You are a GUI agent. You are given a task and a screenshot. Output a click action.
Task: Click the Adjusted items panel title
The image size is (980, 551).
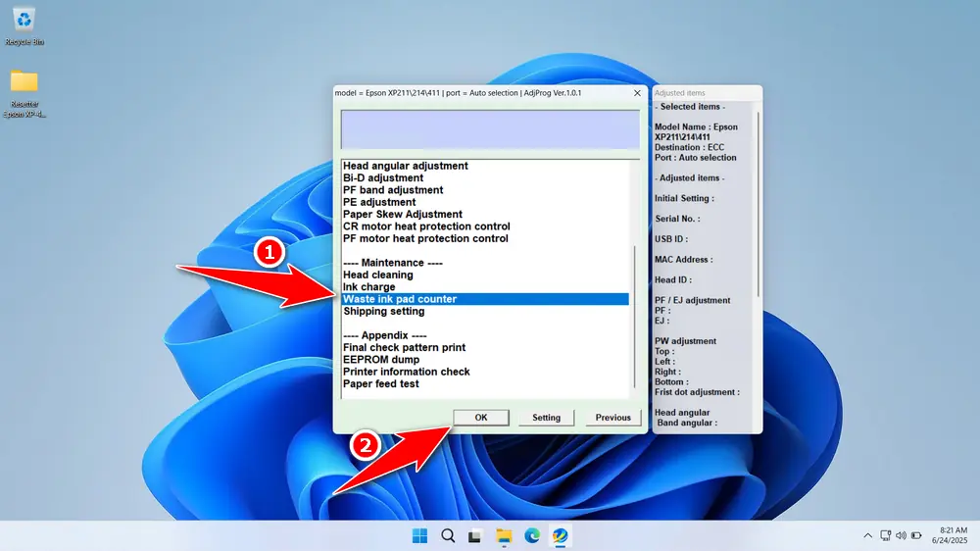point(679,93)
